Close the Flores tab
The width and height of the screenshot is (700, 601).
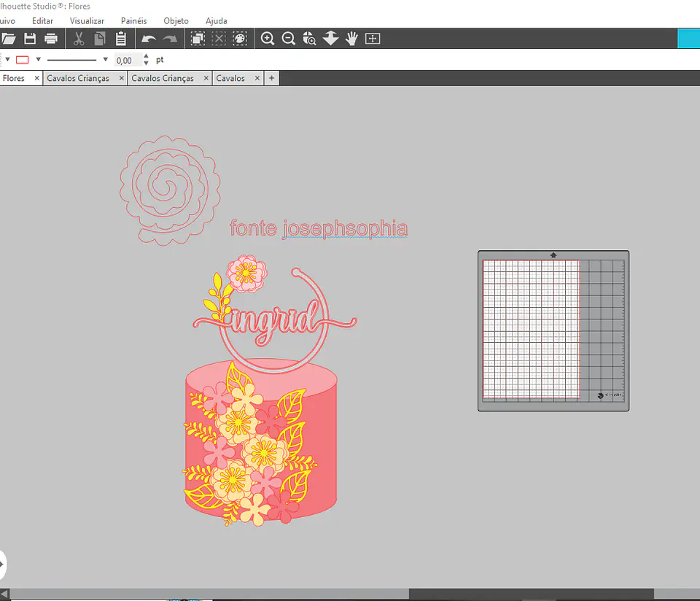tap(37, 78)
